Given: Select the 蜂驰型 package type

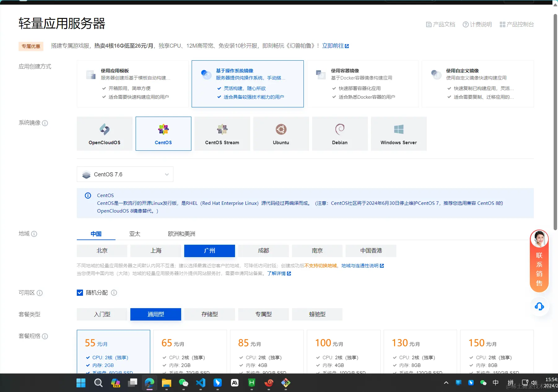Looking at the screenshot, I should (x=317, y=314).
